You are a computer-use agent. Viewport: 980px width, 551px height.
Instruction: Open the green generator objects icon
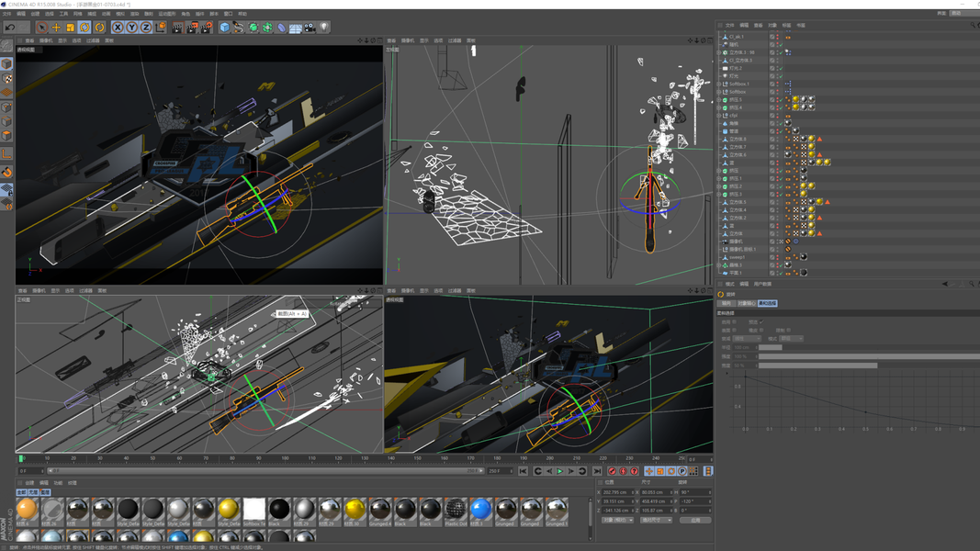pos(253,28)
